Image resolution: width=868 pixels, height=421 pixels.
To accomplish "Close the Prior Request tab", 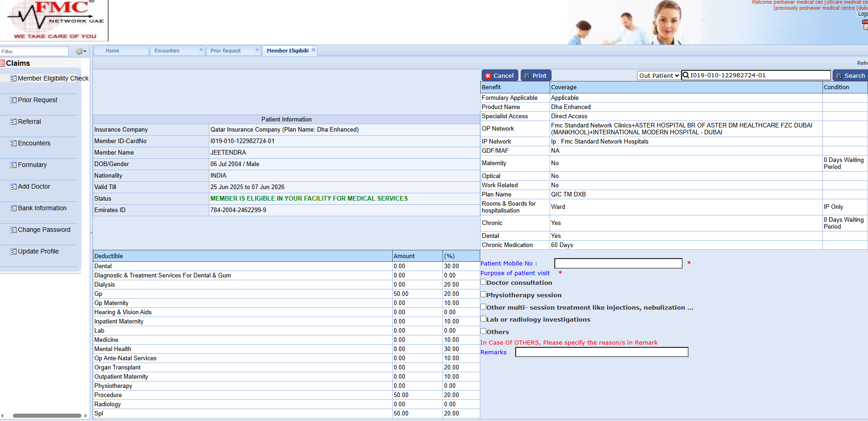I will coord(257,50).
